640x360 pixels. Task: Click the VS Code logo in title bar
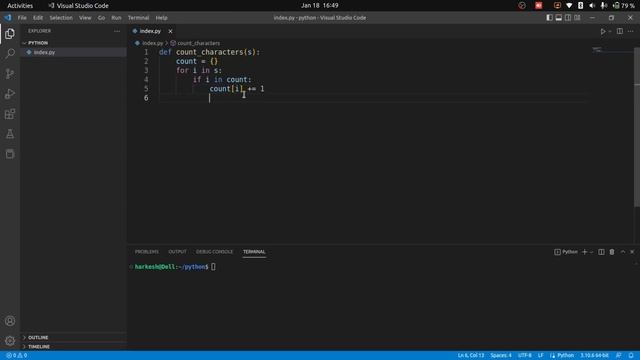click(x=8, y=18)
